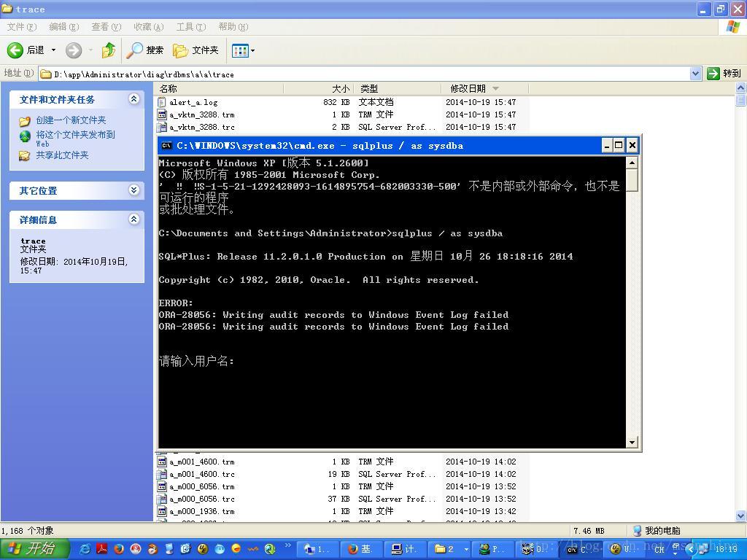Open the File (文件) menu

pyautogui.click(x=21, y=27)
